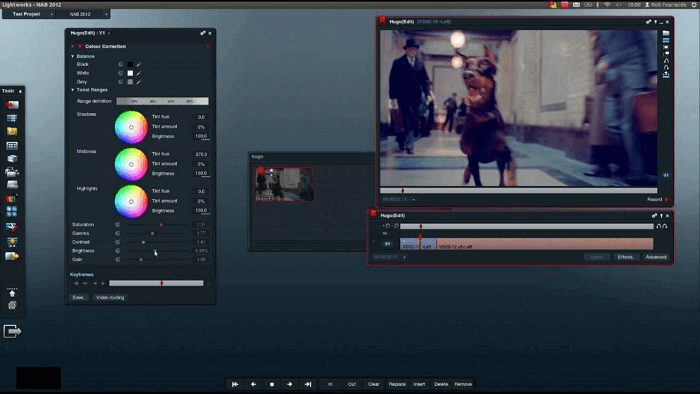Click the printer-shaped icon in Tools panel
Viewport: 700px width, 394px height.
12,172
